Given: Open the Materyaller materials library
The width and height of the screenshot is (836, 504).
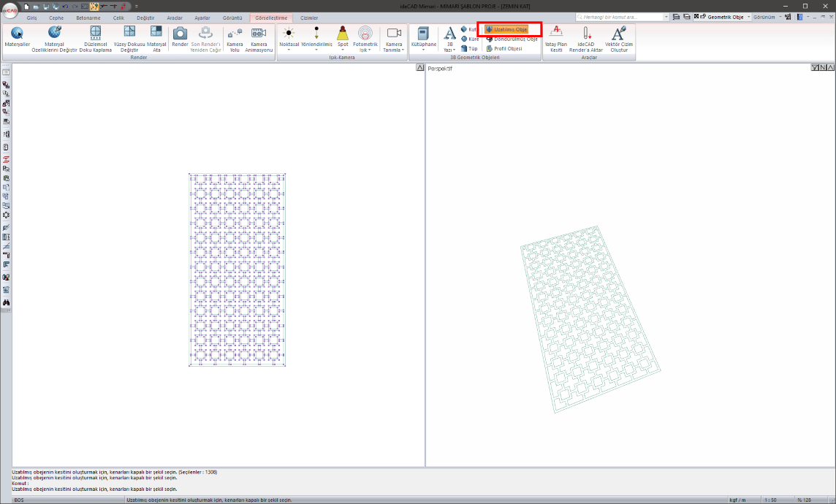Looking at the screenshot, I should [x=17, y=37].
